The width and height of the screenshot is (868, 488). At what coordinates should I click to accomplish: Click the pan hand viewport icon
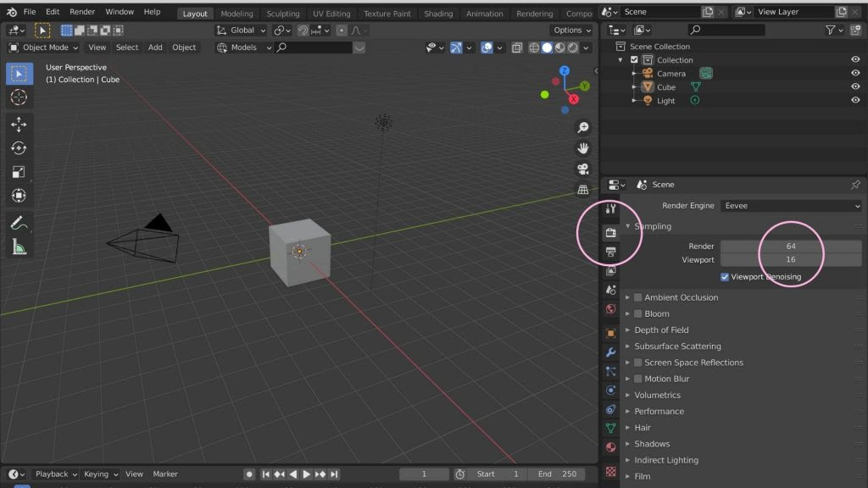pos(583,148)
